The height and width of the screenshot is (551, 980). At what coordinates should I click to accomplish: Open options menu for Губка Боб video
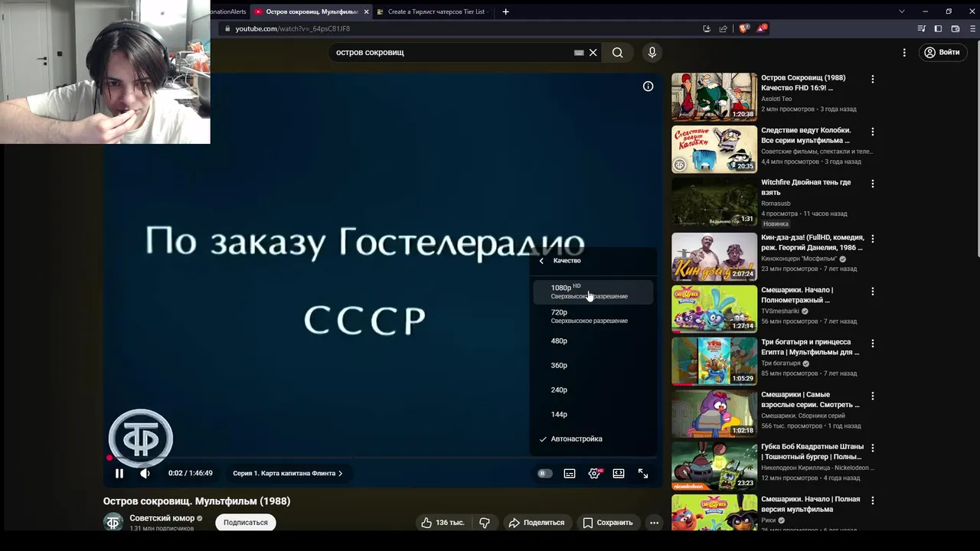pos(872,448)
